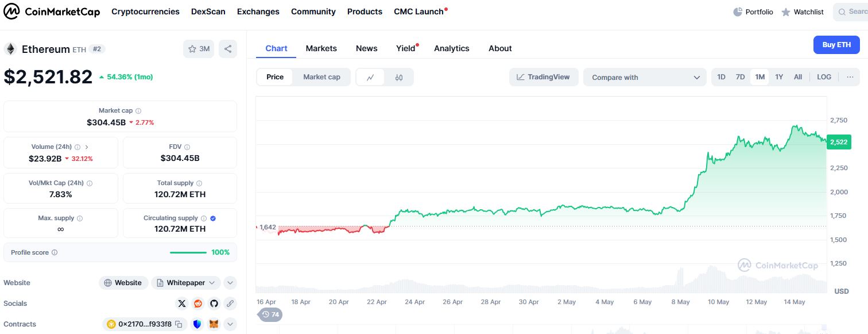Click the Buy ETH button

[x=836, y=45]
